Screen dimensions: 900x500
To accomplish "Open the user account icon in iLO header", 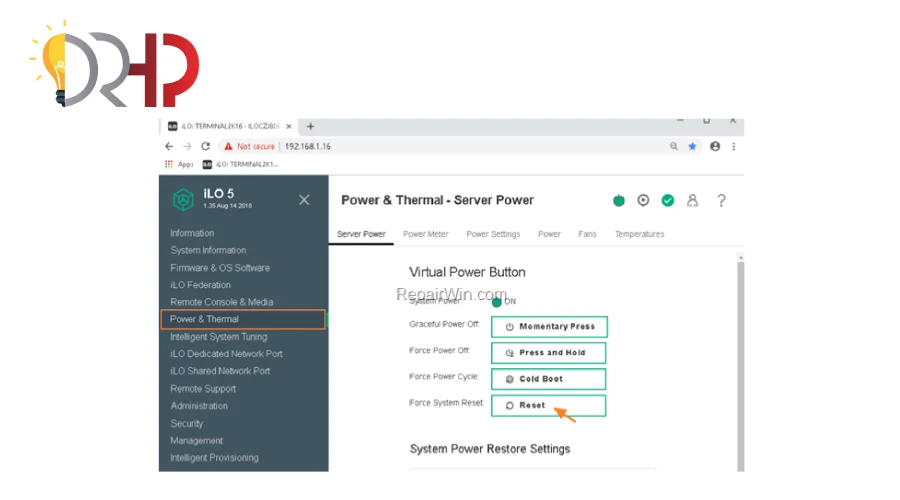I will point(692,200).
